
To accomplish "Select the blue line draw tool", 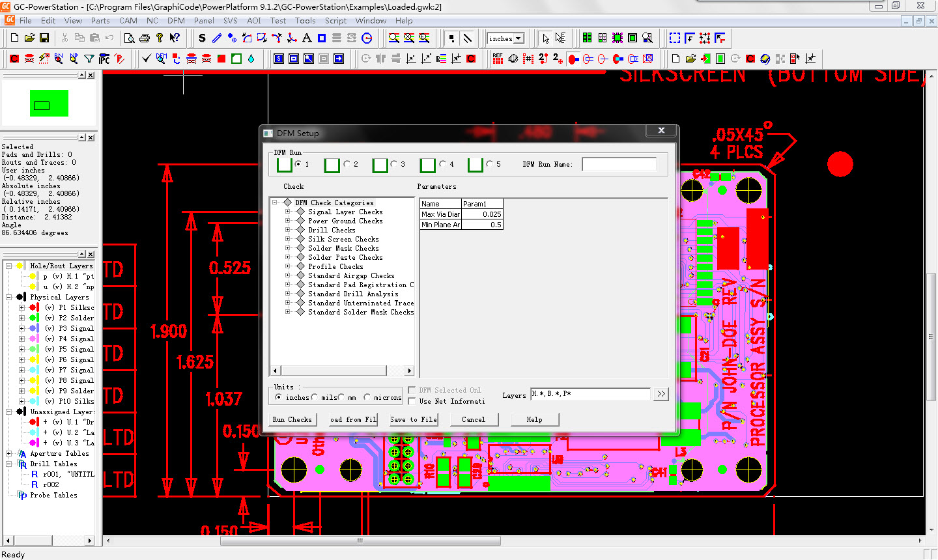I will pyautogui.click(x=218, y=38).
